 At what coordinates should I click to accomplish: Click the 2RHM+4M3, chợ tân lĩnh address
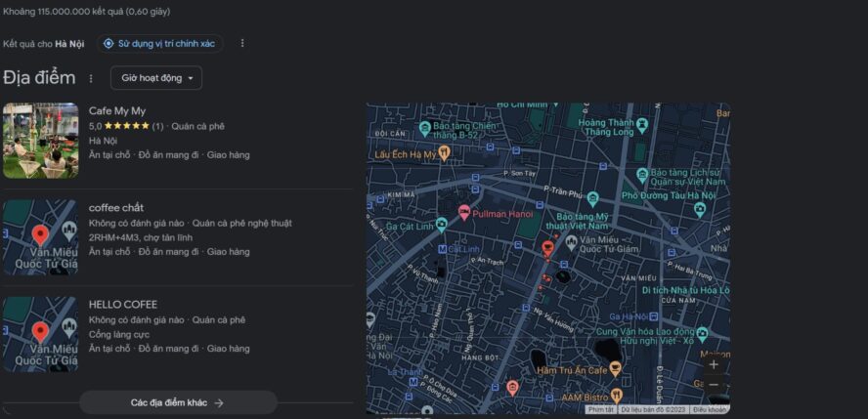141,237
